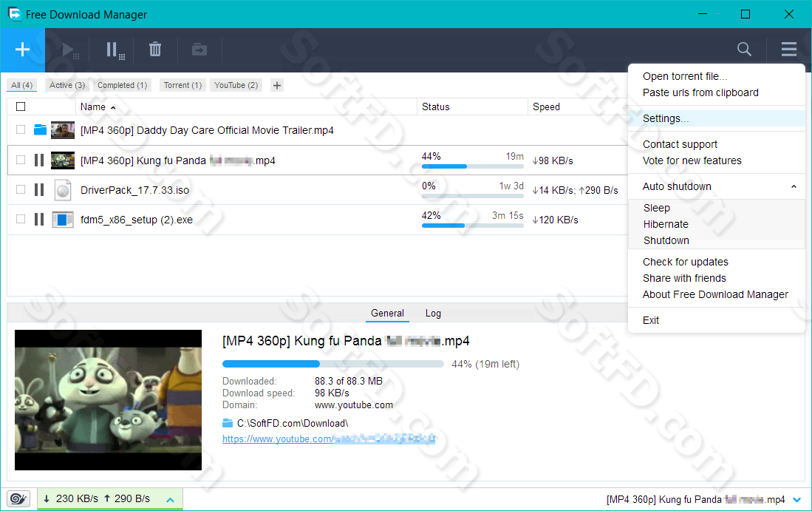Switch to the YouTube (2) filter tab
This screenshot has height=511, width=812.
(236, 85)
